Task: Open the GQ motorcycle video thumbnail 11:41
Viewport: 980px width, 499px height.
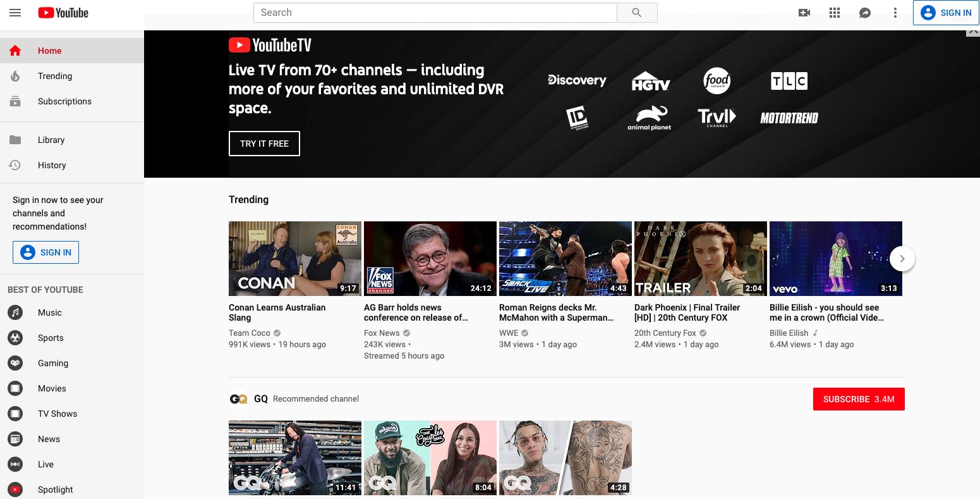Action: (x=295, y=458)
